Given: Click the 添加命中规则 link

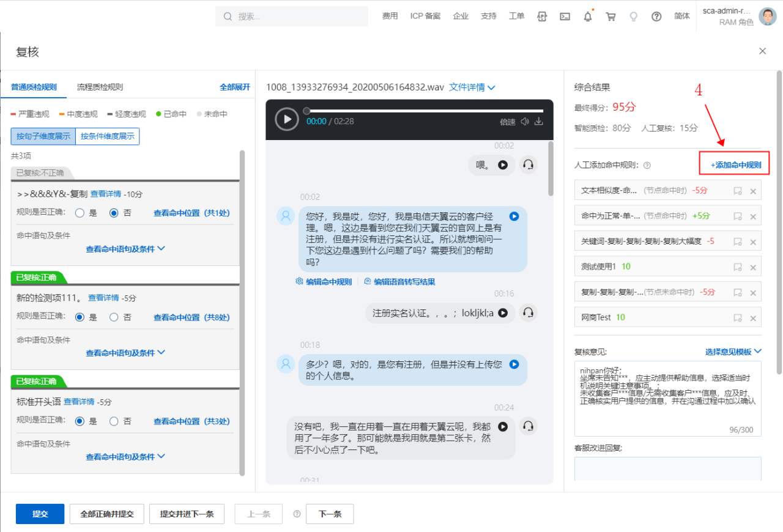Looking at the screenshot, I should coord(735,165).
